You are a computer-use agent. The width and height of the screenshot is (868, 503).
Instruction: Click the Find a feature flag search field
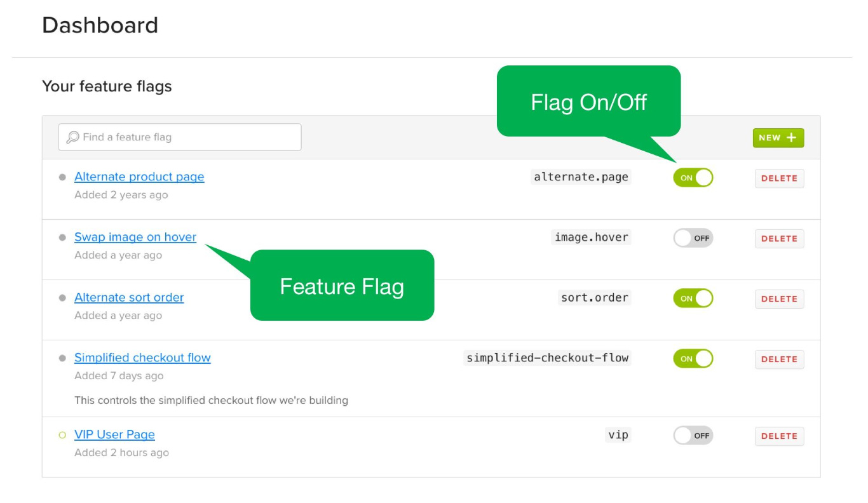coord(179,137)
